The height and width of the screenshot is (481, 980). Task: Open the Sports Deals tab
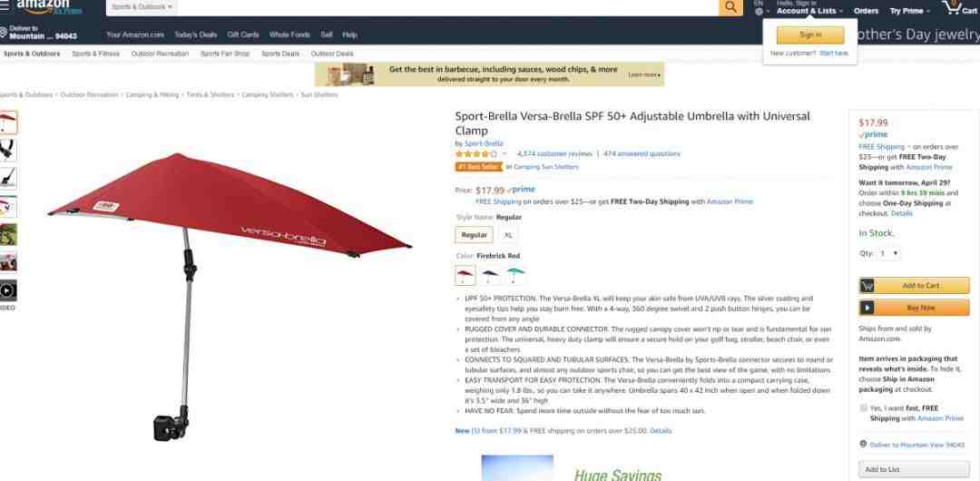click(x=280, y=54)
